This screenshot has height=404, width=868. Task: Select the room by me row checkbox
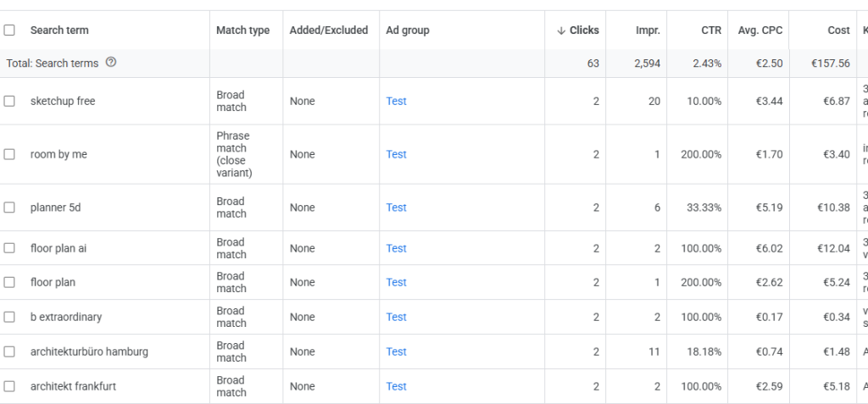pos(9,154)
